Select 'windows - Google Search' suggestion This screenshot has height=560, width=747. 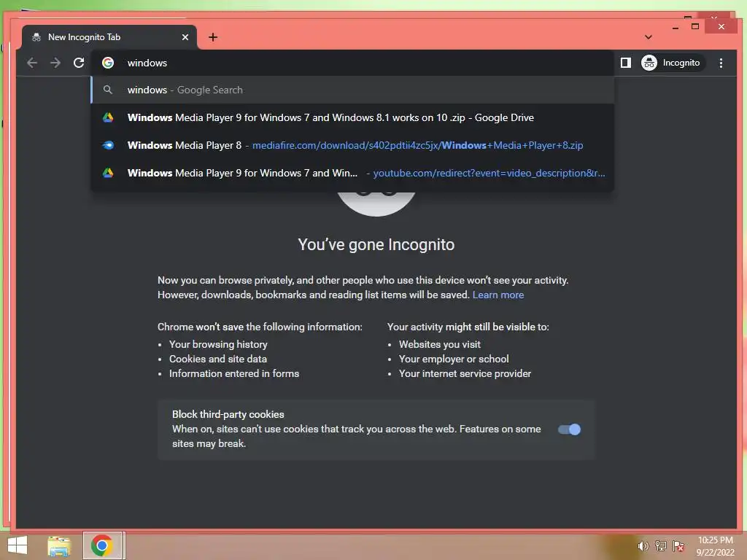pyautogui.click(x=352, y=90)
